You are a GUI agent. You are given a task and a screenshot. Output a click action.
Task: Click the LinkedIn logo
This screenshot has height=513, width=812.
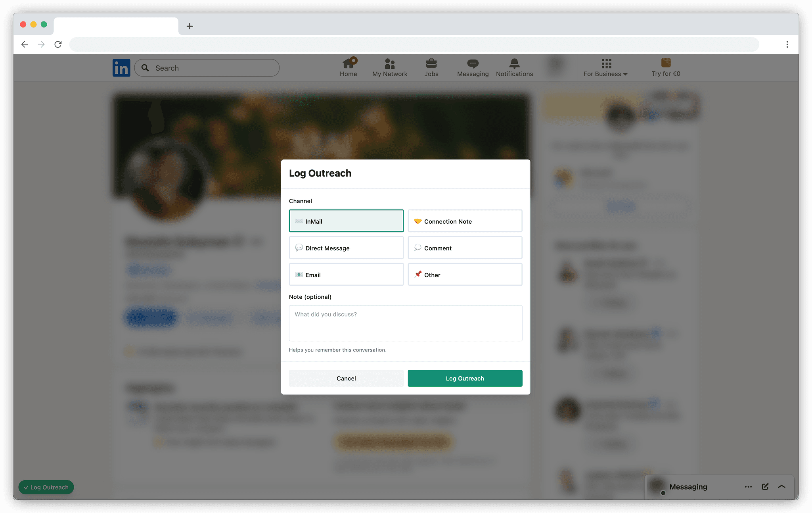coord(121,67)
